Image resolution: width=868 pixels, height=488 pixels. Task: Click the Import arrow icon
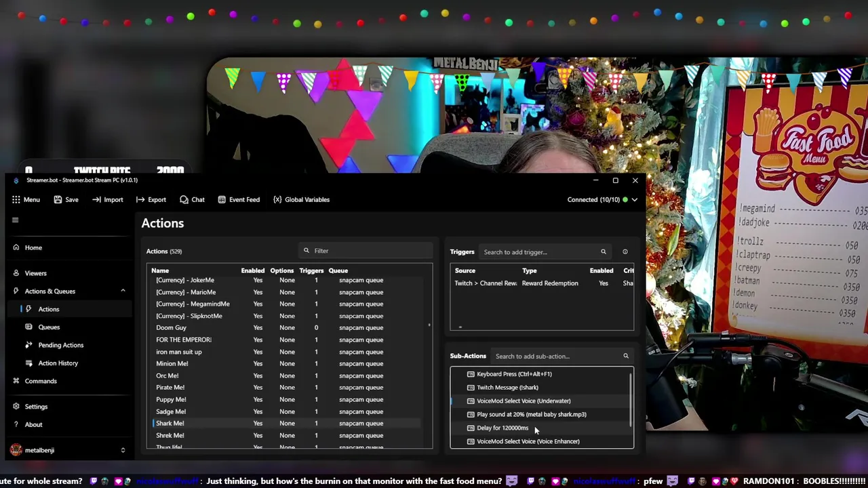(x=96, y=199)
